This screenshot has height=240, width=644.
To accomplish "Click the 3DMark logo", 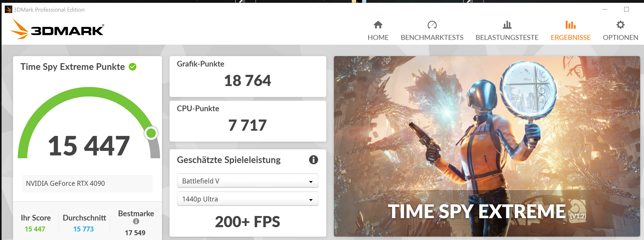I will coord(57,29).
